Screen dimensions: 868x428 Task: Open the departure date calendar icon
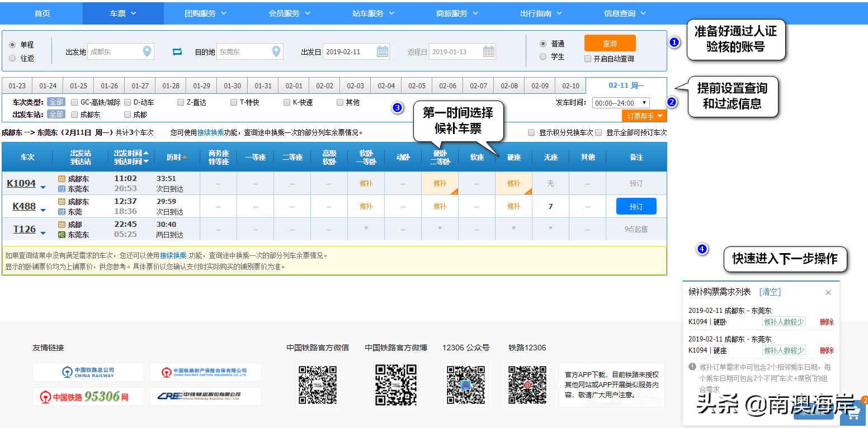pos(382,51)
